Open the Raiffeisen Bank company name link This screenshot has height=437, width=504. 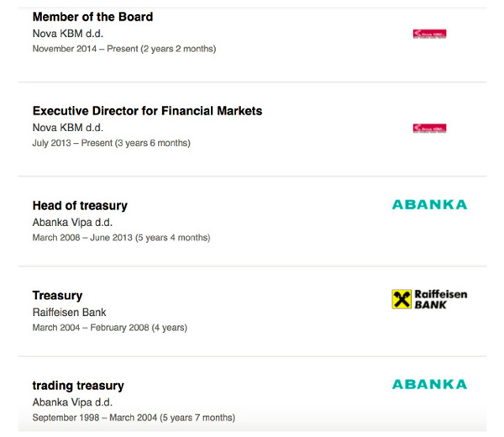(x=69, y=313)
